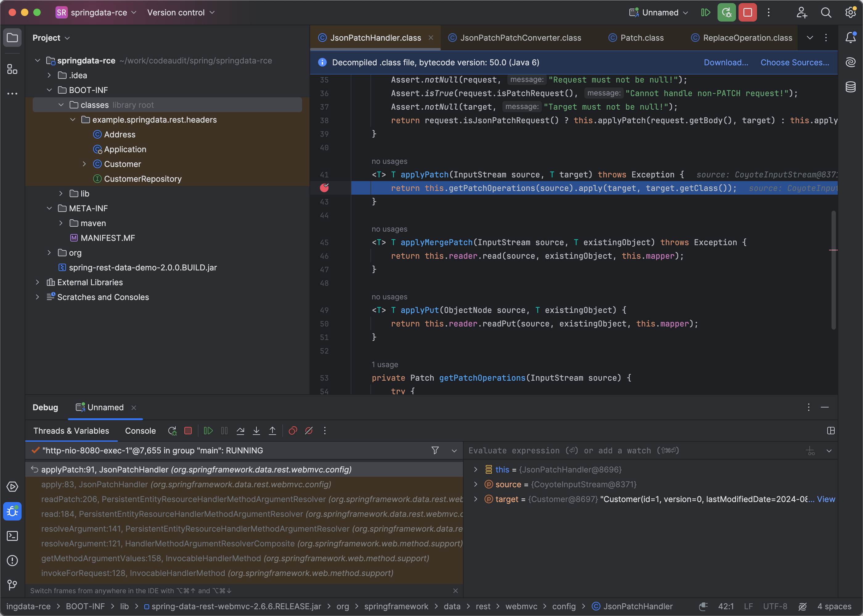Screen dimensions: 863x616
Task: Click View link for target variable
Action: pyautogui.click(x=826, y=499)
